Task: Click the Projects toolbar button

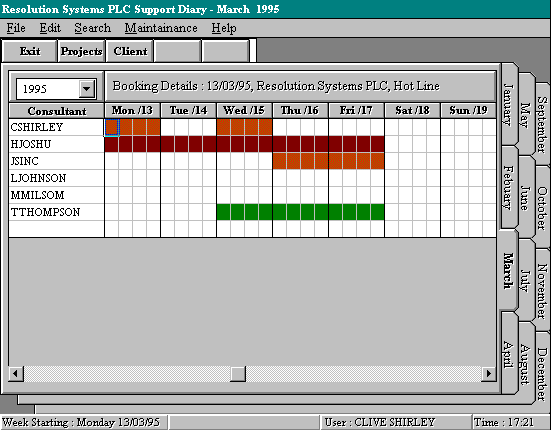Action: [81, 51]
